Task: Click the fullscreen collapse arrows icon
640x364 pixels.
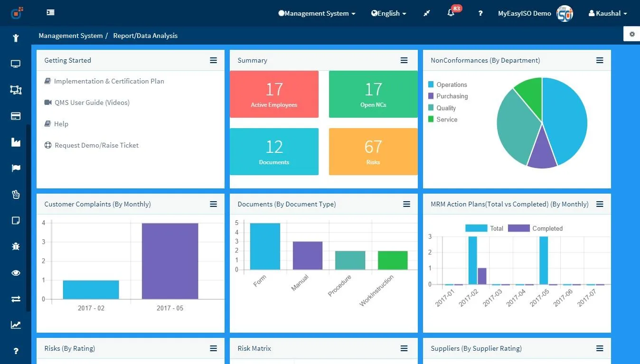Action: pos(427,13)
